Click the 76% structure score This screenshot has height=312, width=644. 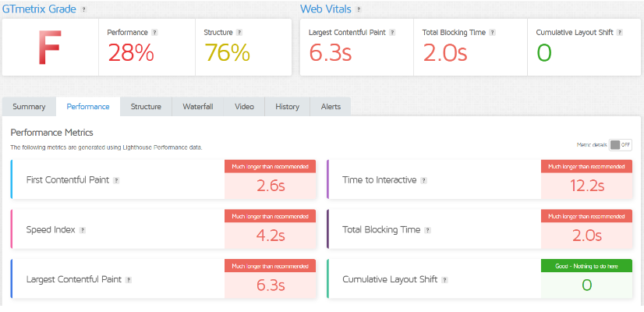tap(227, 52)
